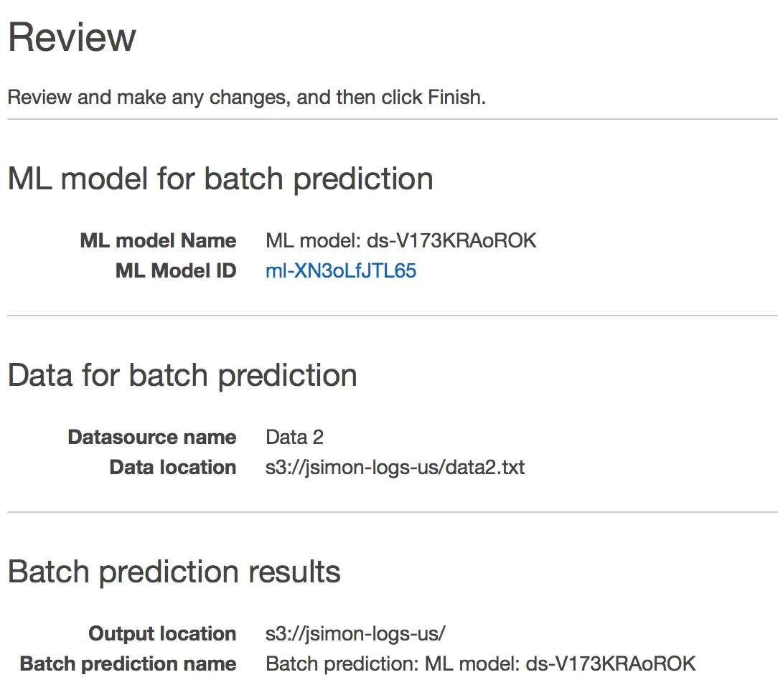The height and width of the screenshot is (700, 778).
Task: Click the 'Datasource name' label
Action: 152,437
